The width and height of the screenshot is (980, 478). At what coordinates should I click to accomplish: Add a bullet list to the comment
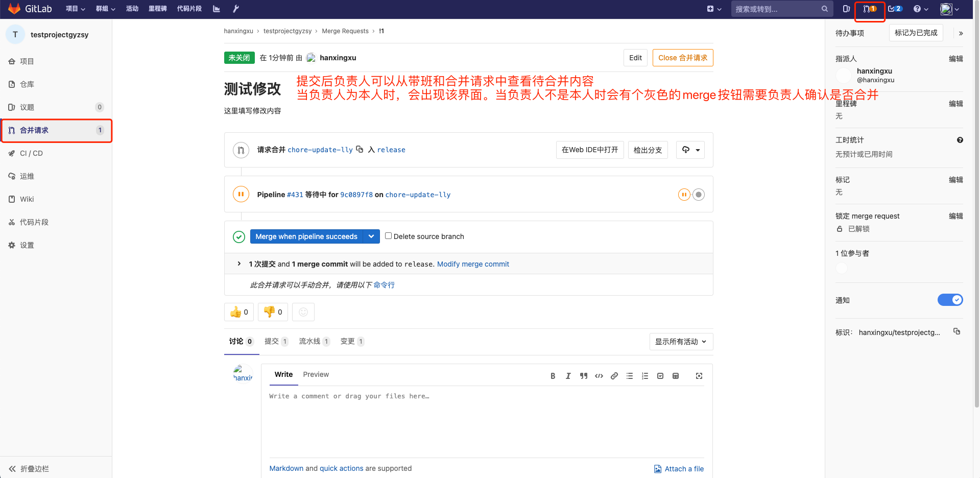(630, 376)
